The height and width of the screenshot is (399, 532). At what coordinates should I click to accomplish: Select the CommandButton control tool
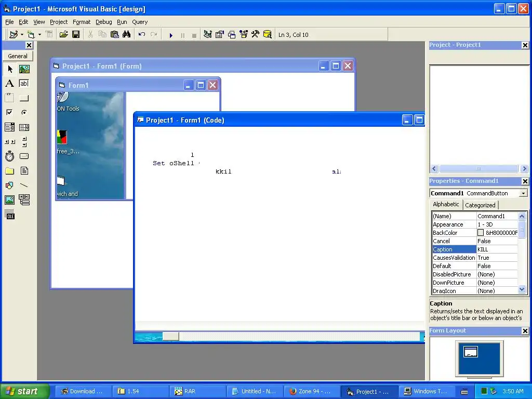tap(24, 98)
